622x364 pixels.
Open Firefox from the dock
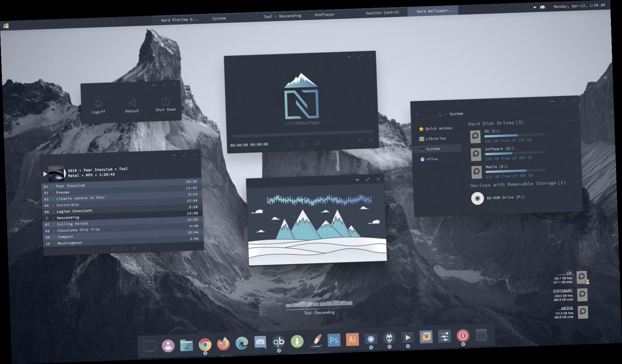tap(223, 342)
